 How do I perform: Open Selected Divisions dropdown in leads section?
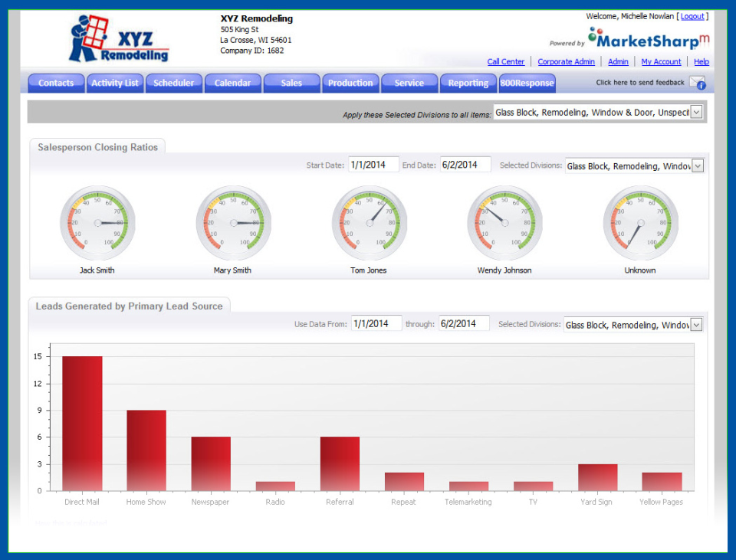point(695,324)
